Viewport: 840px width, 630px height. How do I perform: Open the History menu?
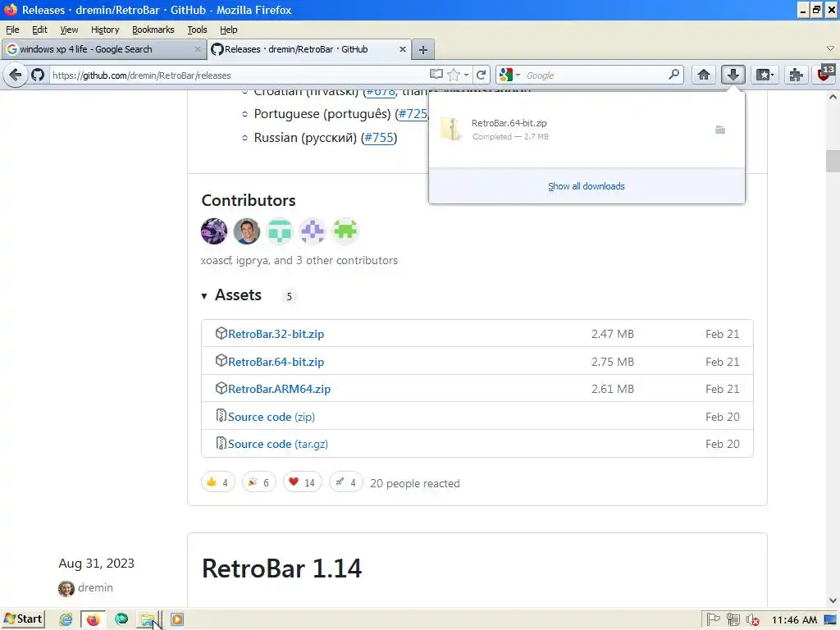pyautogui.click(x=105, y=30)
